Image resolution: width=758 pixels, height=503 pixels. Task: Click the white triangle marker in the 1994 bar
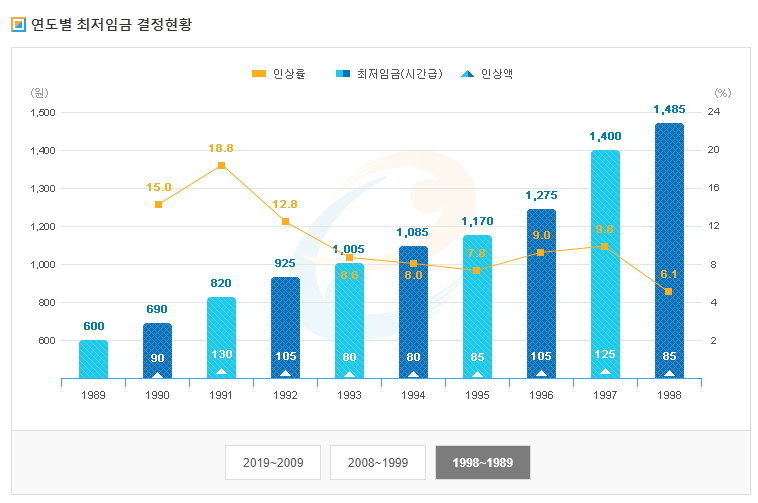[x=413, y=373]
